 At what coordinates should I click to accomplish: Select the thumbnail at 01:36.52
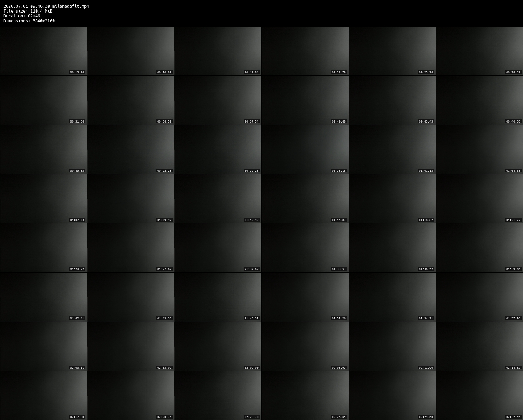[392, 248]
